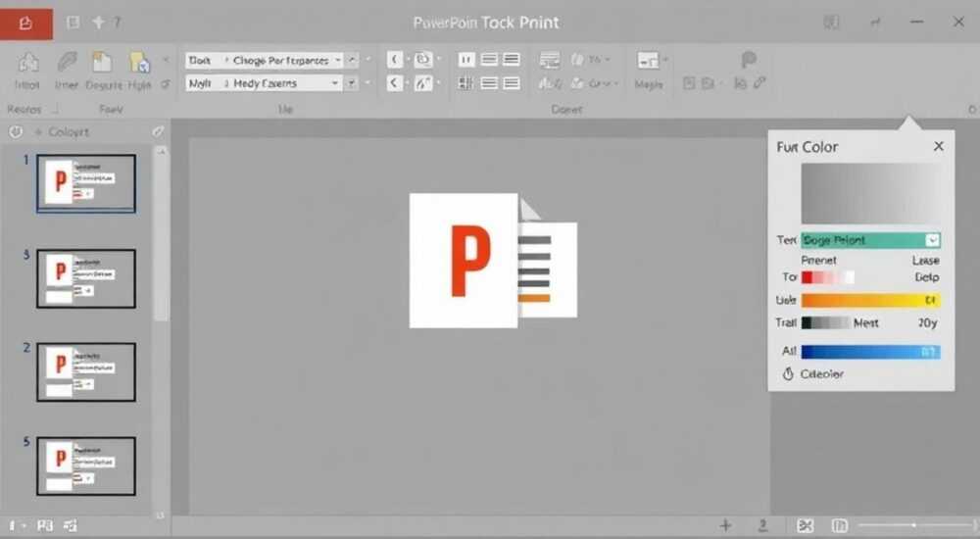Click the grid icon in the lower alignment row
Image resolution: width=980 pixels, height=539 pixels.
click(x=465, y=82)
